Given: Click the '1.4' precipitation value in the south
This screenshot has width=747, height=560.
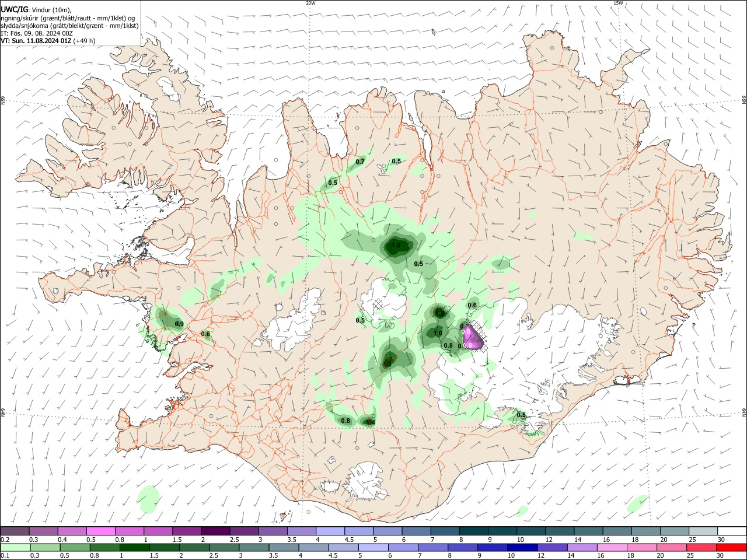Looking at the screenshot, I should coord(369,422).
